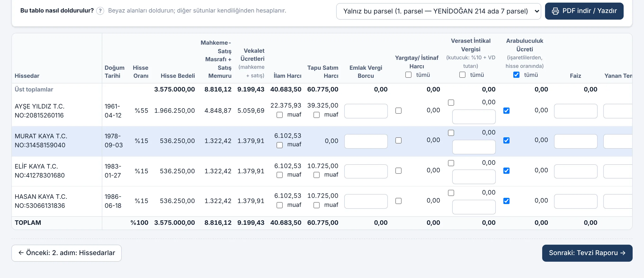
Task: Tick Veraset checkbox for AYŞE YILDIZ
Action: coord(451,103)
